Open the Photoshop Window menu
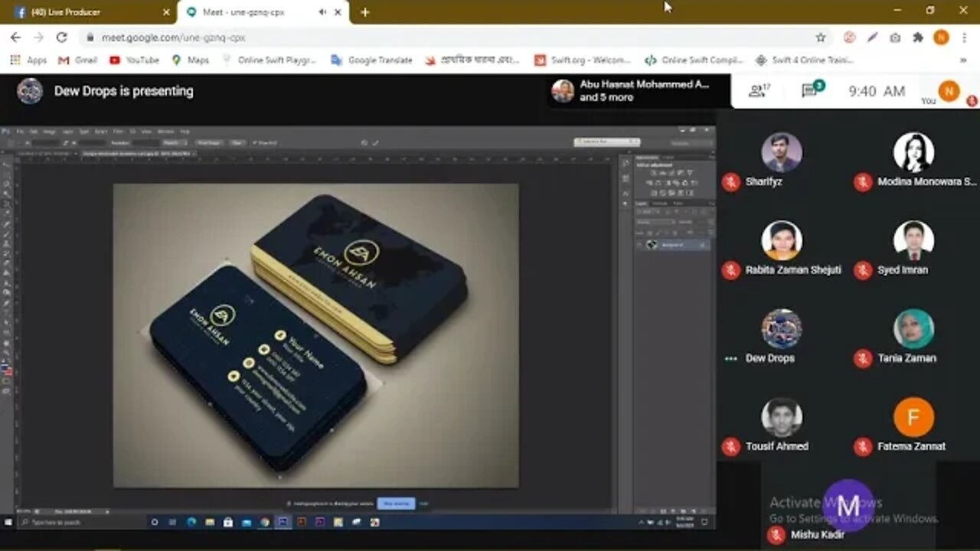 (166, 131)
